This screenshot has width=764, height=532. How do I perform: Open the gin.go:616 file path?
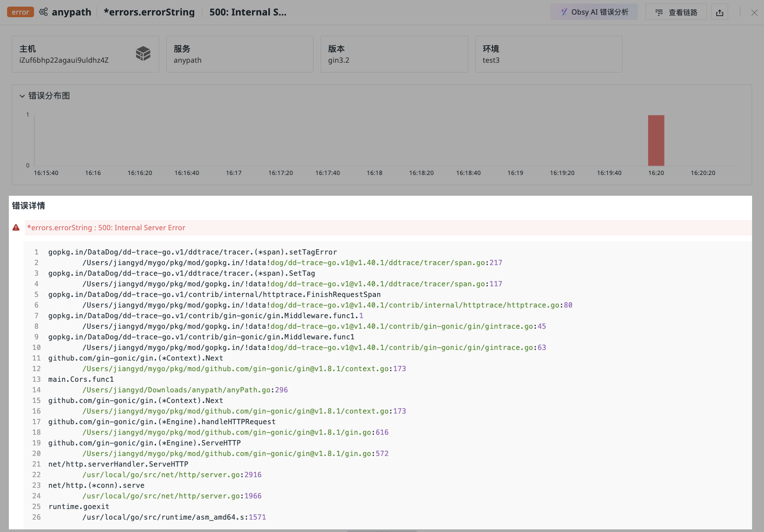[x=236, y=432]
